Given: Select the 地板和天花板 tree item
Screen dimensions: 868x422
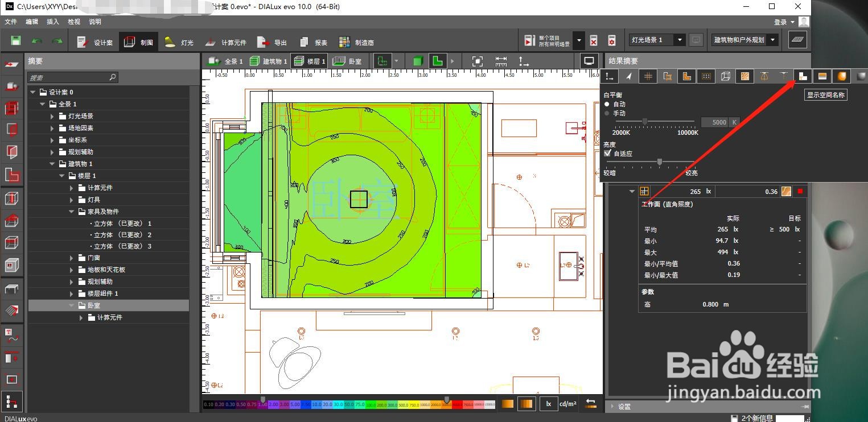Looking at the screenshot, I should pos(106,270).
